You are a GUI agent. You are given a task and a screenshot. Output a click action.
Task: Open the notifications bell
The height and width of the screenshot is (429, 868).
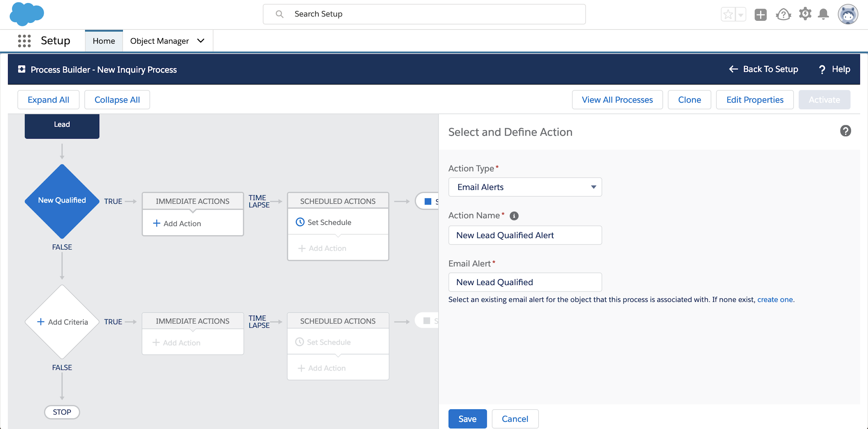point(823,14)
